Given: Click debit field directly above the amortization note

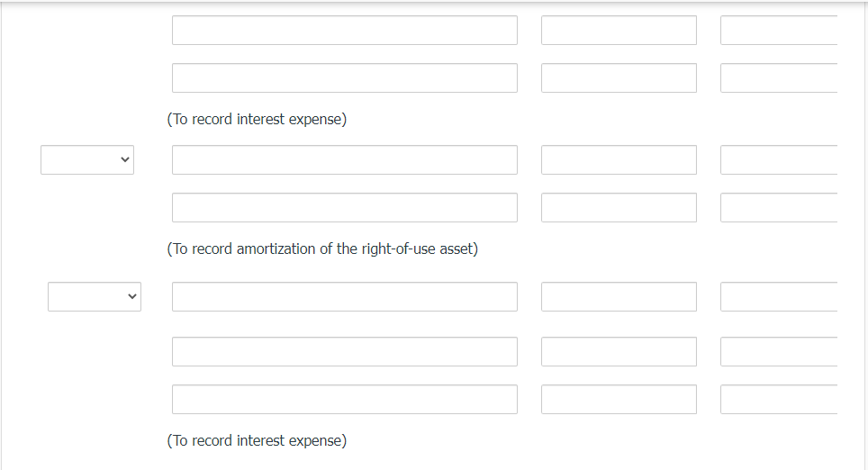Looking at the screenshot, I should tap(619, 208).
